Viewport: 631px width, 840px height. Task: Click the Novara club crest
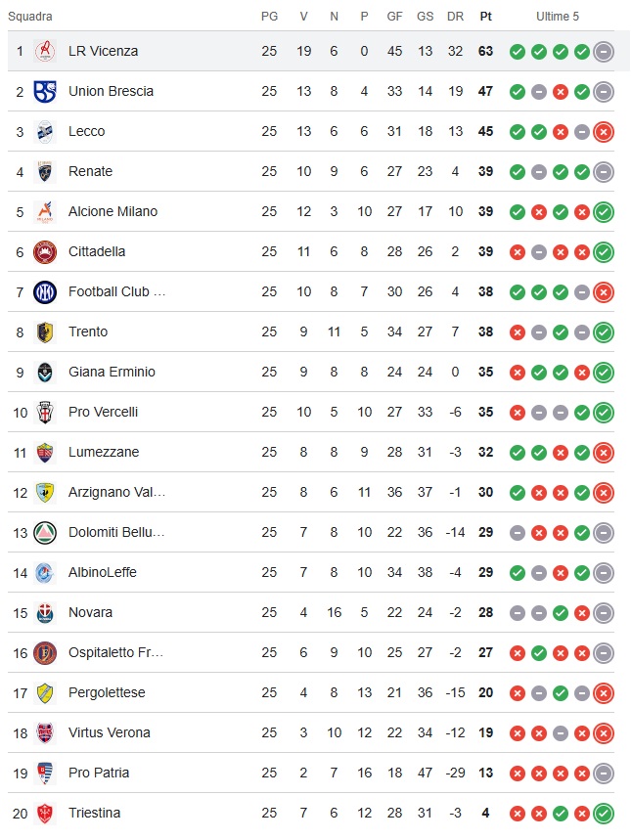pyautogui.click(x=45, y=612)
